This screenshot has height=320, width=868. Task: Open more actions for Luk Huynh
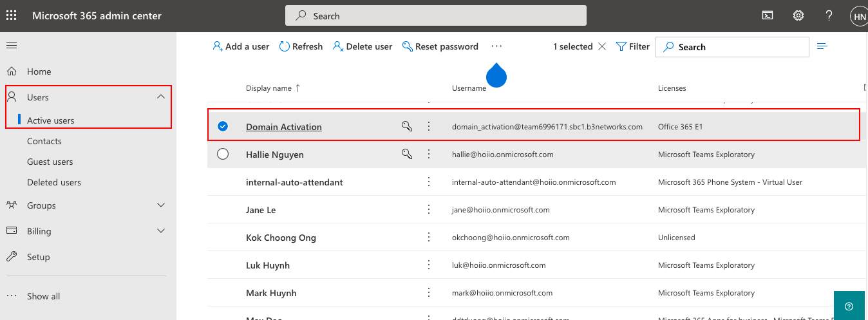429,265
